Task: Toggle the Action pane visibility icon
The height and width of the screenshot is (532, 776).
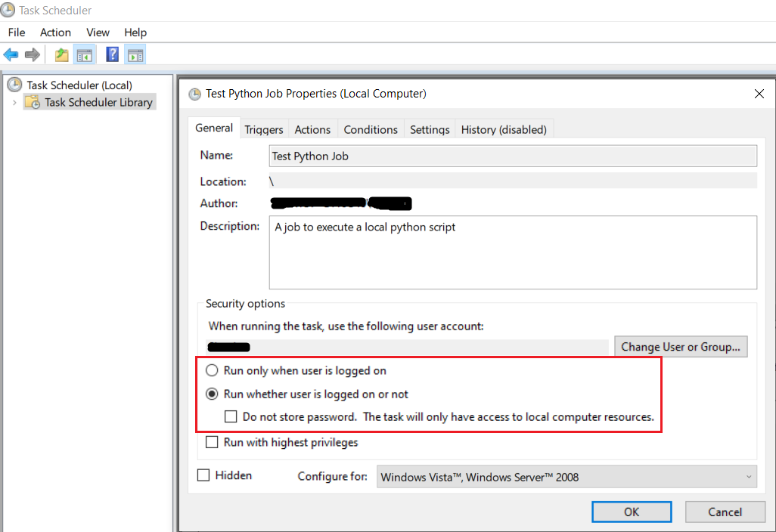Action: click(x=135, y=54)
